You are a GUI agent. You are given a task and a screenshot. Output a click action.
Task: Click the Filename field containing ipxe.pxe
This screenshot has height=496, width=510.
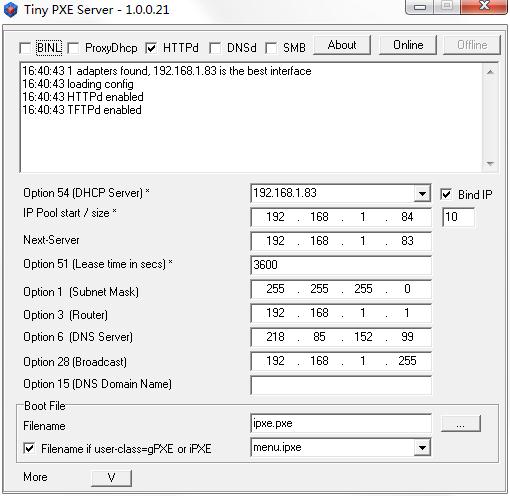tap(341, 424)
